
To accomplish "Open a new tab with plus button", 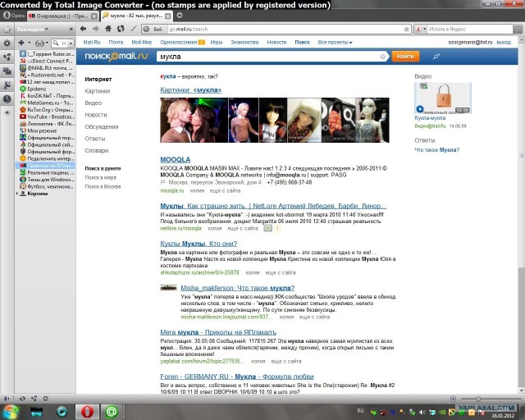I will pos(180,15).
